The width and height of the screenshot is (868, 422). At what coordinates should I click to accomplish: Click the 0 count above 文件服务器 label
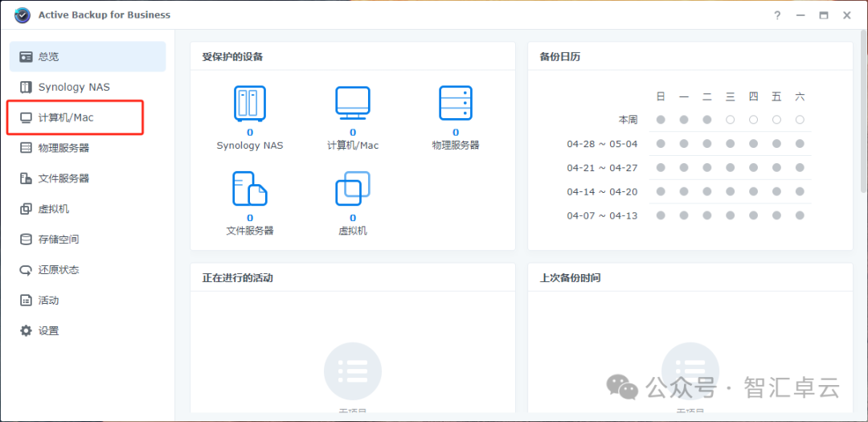click(250, 218)
